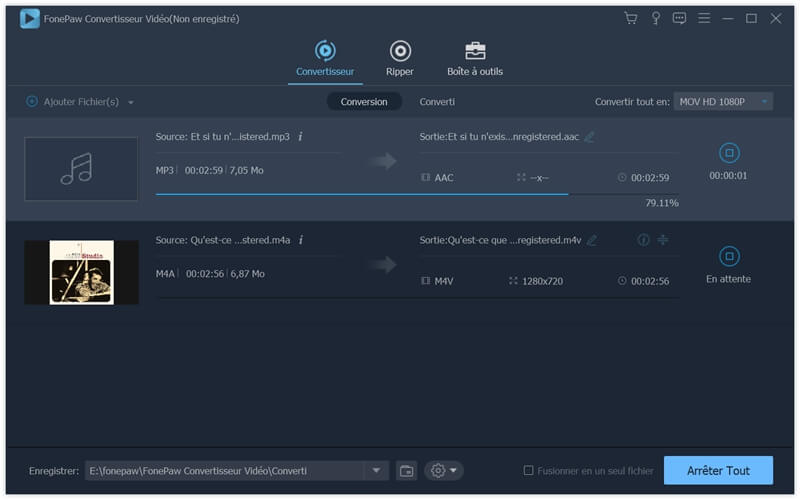Click the Arrêter Tout button
This screenshot has width=800, height=500.
tap(718, 470)
